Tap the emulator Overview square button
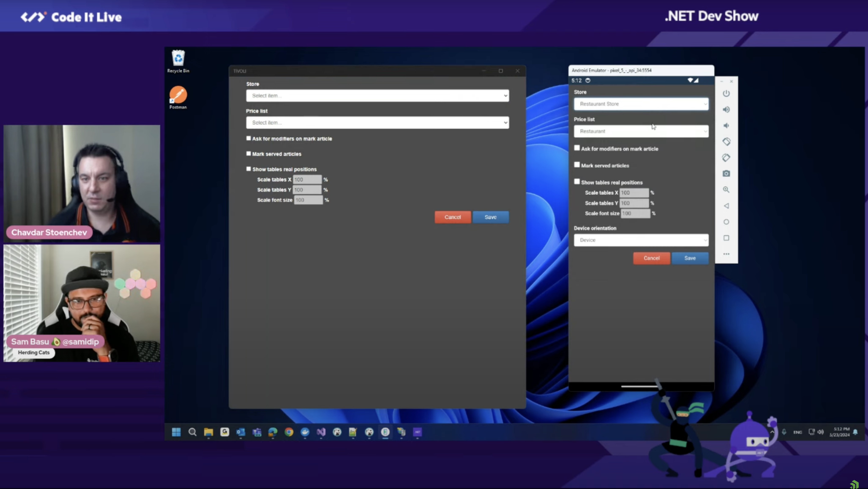This screenshot has width=868, height=489. tap(726, 238)
